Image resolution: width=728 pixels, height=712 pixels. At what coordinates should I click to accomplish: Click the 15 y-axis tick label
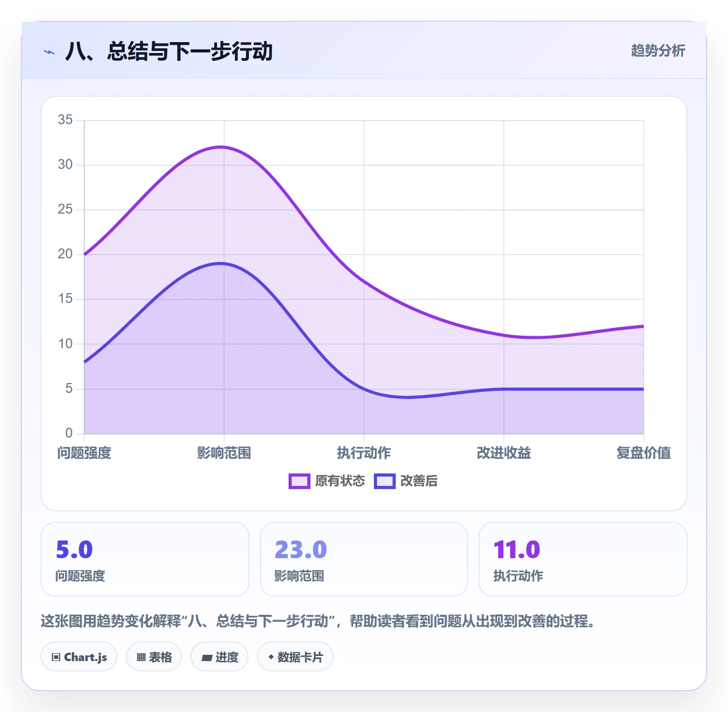pyautogui.click(x=65, y=298)
